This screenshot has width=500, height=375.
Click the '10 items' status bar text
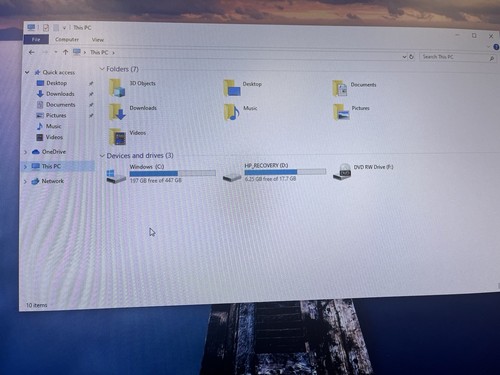[x=37, y=305]
